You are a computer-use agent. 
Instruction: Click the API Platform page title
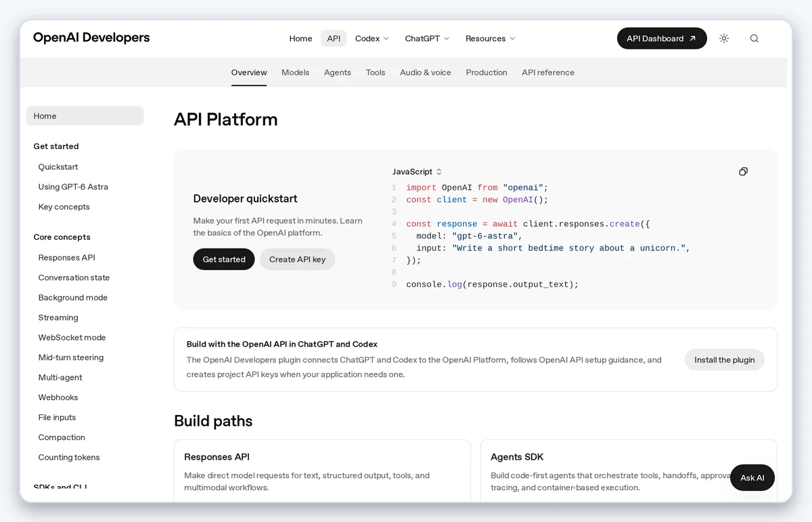pyautogui.click(x=226, y=119)
